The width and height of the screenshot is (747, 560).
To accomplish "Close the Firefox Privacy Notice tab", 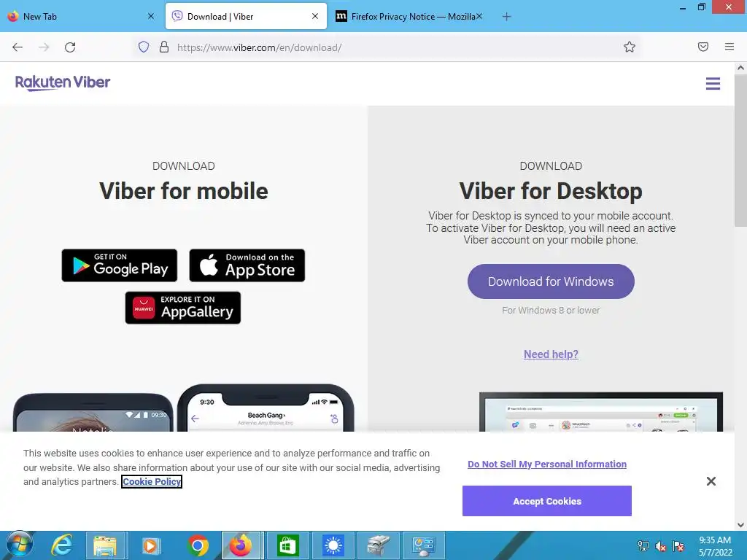I will tap(479, 16).
